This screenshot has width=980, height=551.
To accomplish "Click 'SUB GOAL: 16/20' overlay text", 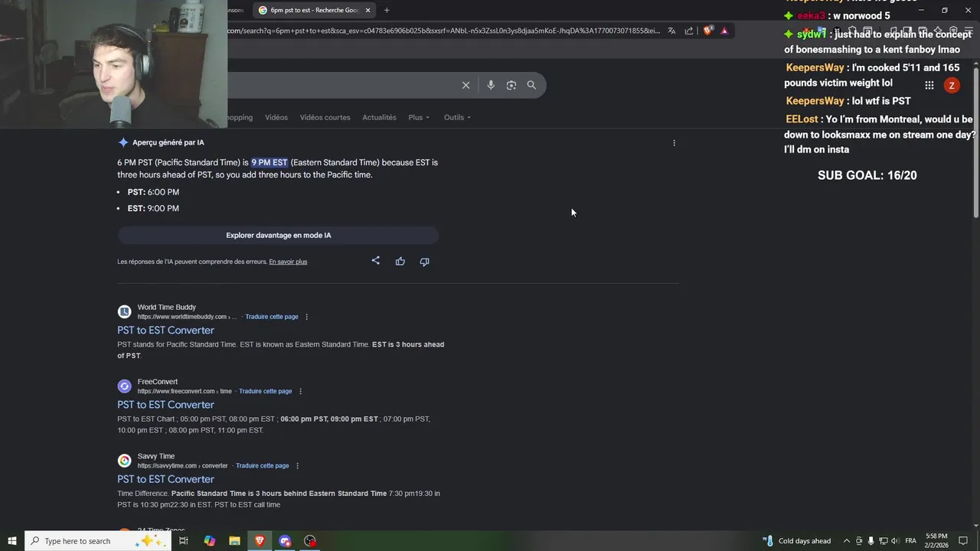I will (x=867, y=175).
